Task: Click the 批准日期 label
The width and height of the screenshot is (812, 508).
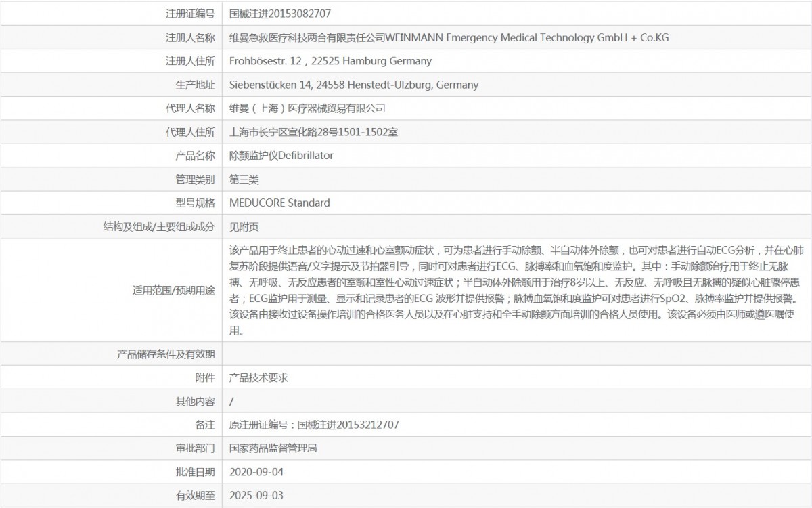Action: (x=195, y=471)
